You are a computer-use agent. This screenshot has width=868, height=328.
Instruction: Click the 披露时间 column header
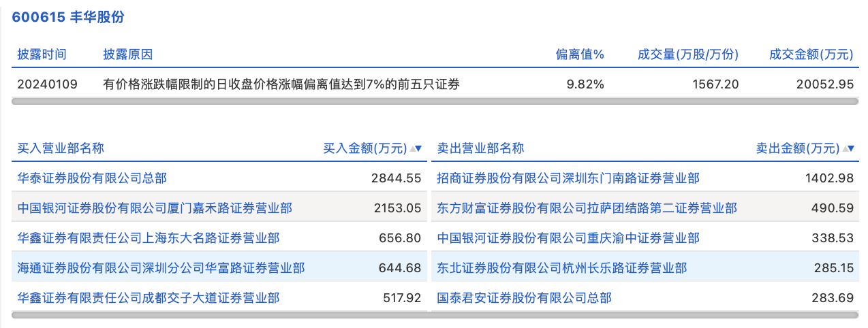[x=42, y=54]
